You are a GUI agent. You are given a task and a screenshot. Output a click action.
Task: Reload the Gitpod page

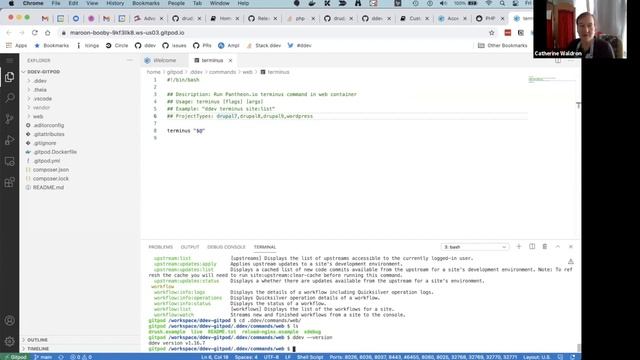(35, 33)
